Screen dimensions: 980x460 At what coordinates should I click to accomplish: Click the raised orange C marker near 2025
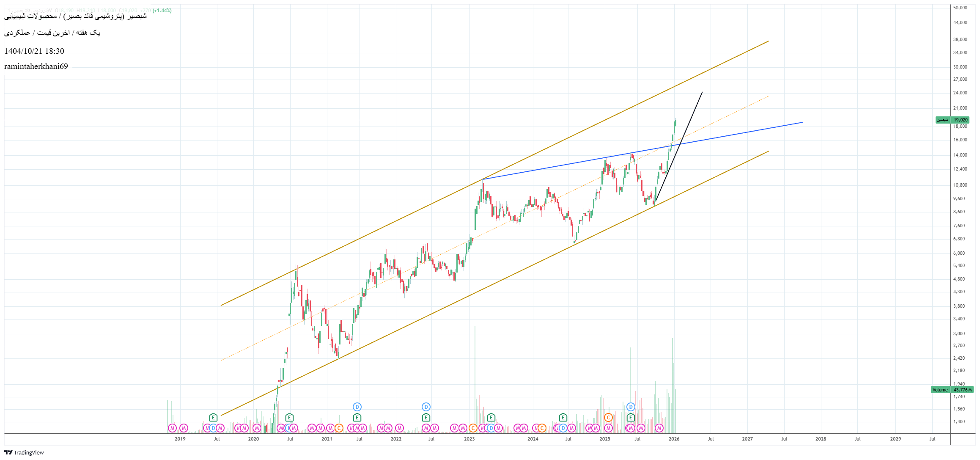coord(608,417)
